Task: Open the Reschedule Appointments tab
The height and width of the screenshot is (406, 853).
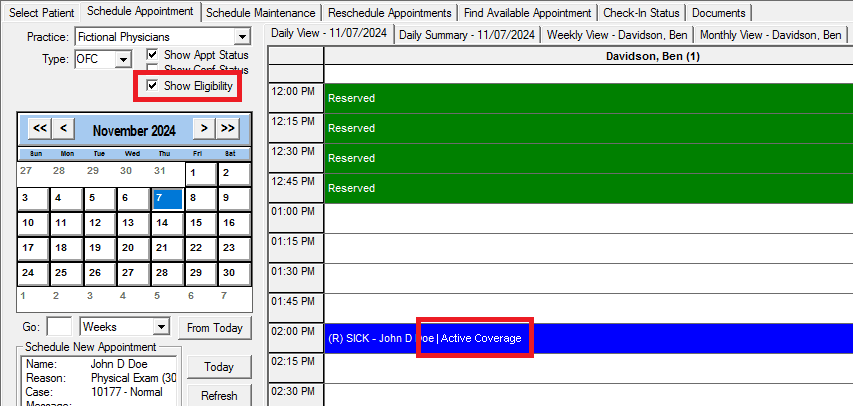Action: pos(390,13)
